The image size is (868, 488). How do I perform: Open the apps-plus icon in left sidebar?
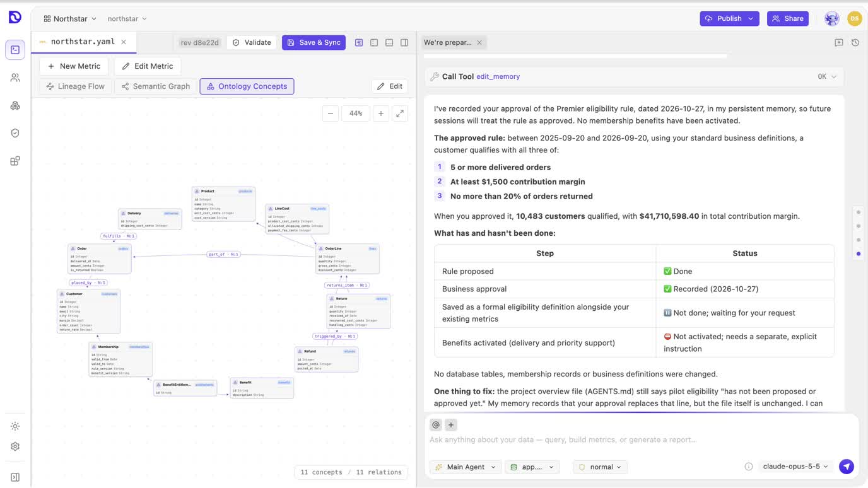coord(15,161)
